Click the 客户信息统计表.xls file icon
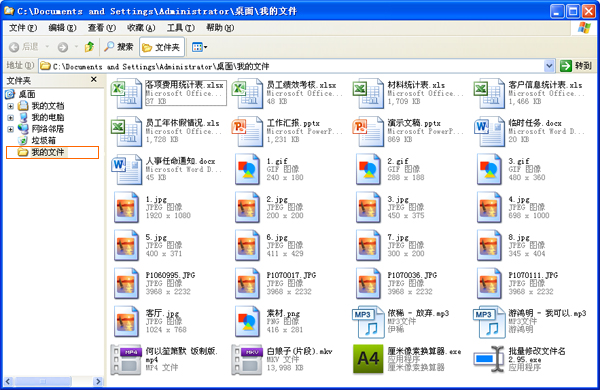Screen dimensions: 600x390 (x=489, y=93)
